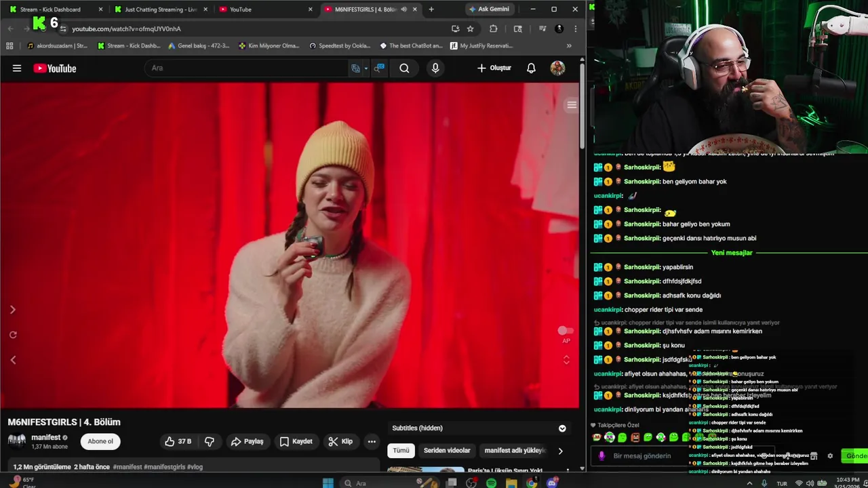Open Discord from the taskbar

(552, 483)
